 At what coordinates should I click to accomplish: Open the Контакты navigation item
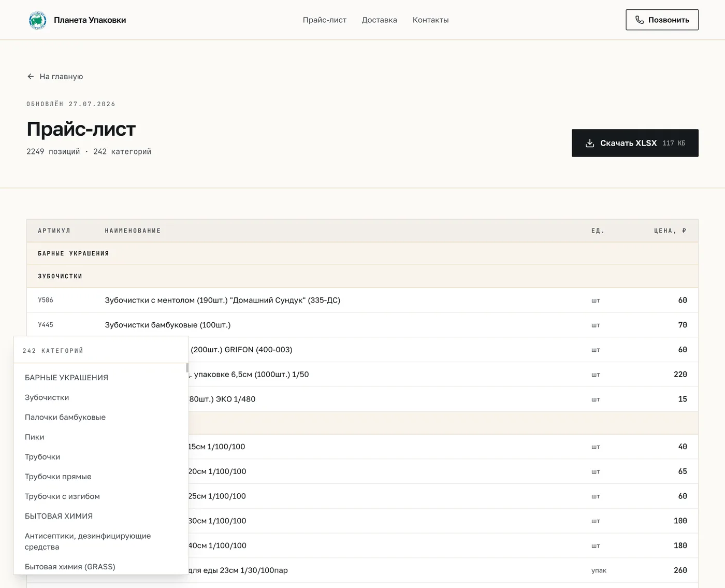tap(431, 20)
